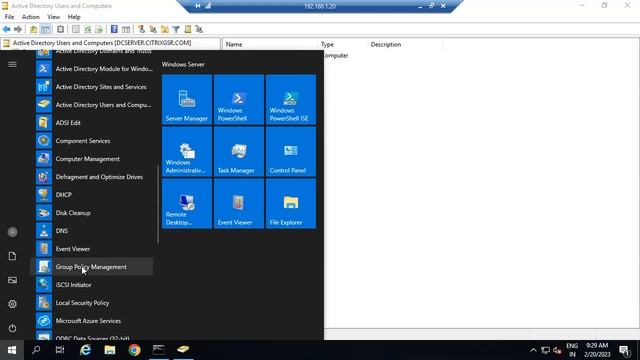Open Active Directory Module for Windows PowerShell

click(x=92, y=69)
